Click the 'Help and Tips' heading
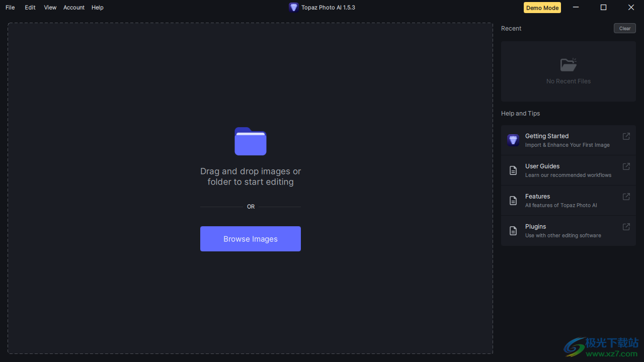This screenshot has width=644, height=362. click(521, 114)
